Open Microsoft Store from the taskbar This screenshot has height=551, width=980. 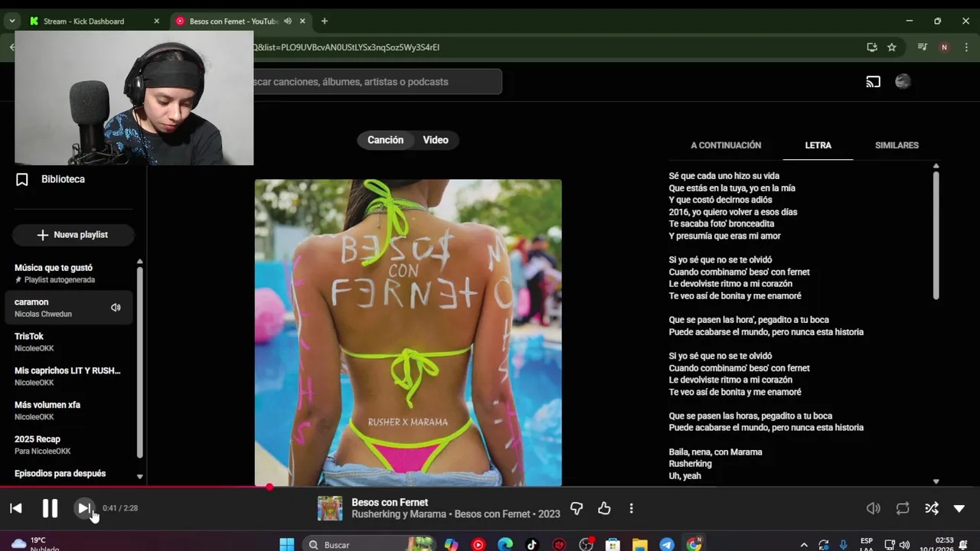612,545
